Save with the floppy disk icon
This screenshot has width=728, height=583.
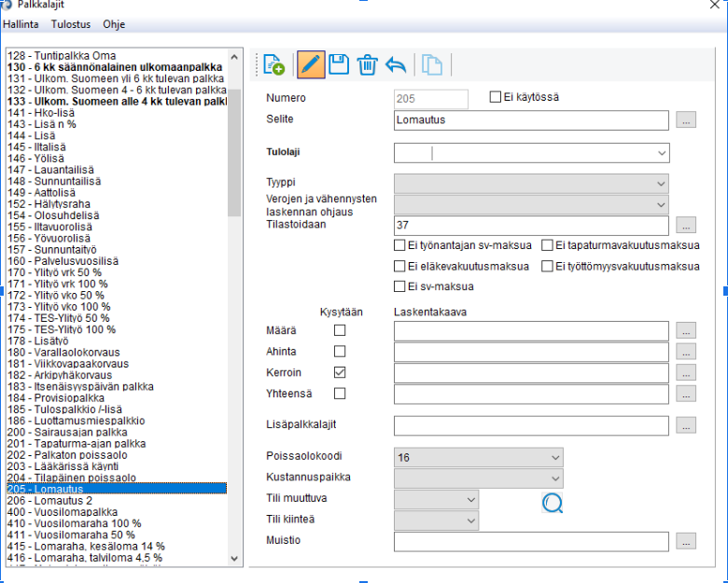(339, 64)
